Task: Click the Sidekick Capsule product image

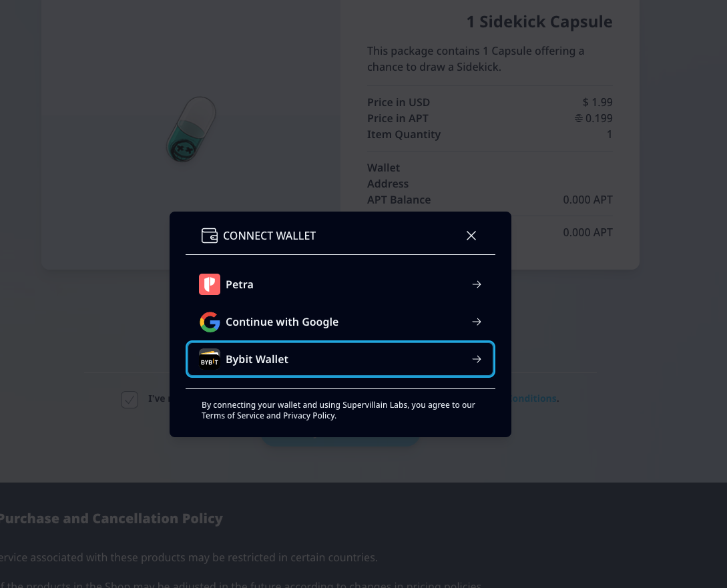Action: coord(191,129)
